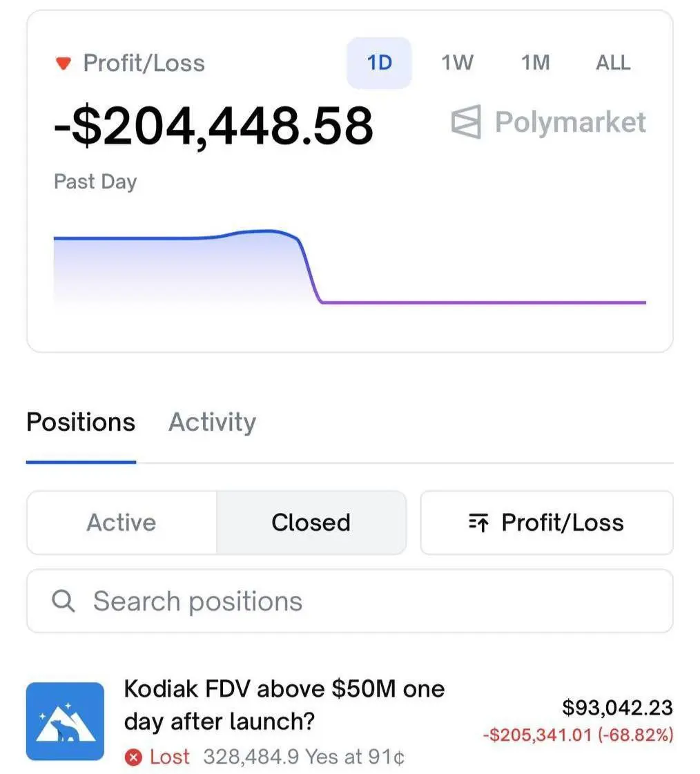This screenshot has height=774, width=700.
Task: Click the Polymarket brand name text
Action: (x=570, y=122)
